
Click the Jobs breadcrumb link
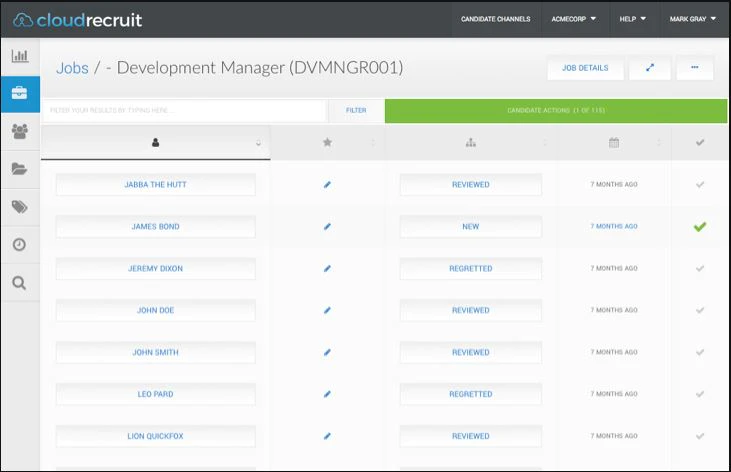point(72,68)
